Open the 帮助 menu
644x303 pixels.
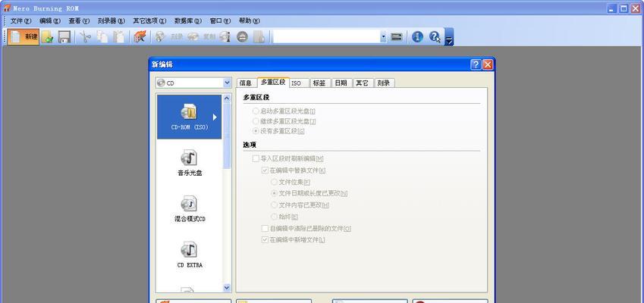(x=250, y=21)
